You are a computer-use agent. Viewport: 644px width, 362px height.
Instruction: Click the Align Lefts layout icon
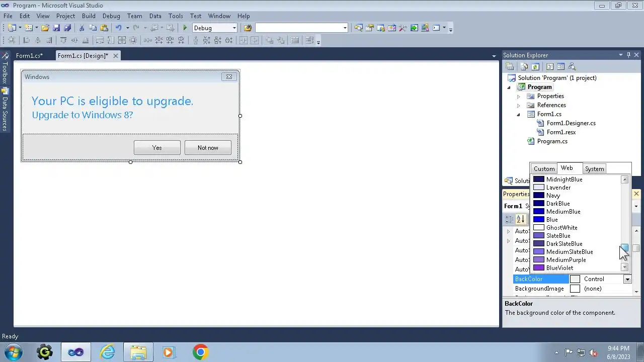(27, 41)
